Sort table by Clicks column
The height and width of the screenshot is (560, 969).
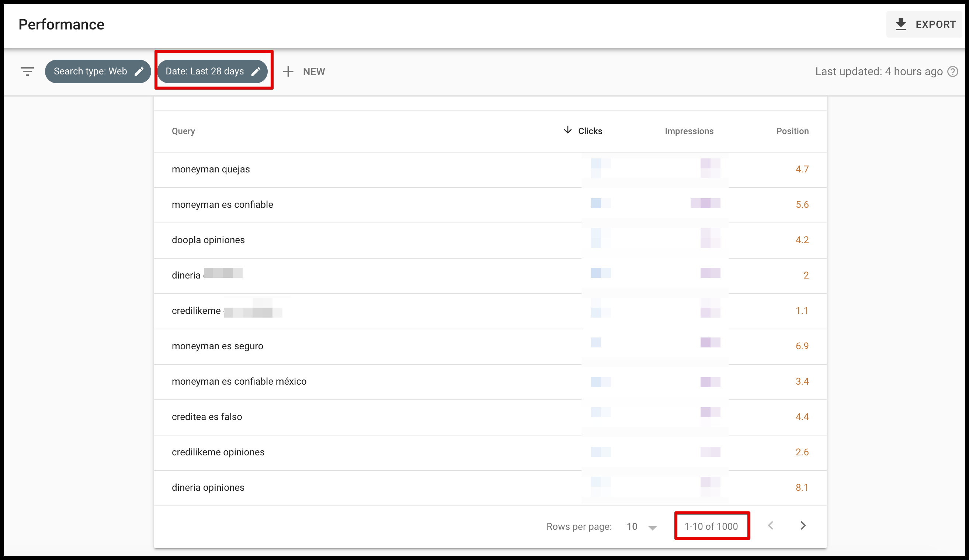tap(590, 131)
